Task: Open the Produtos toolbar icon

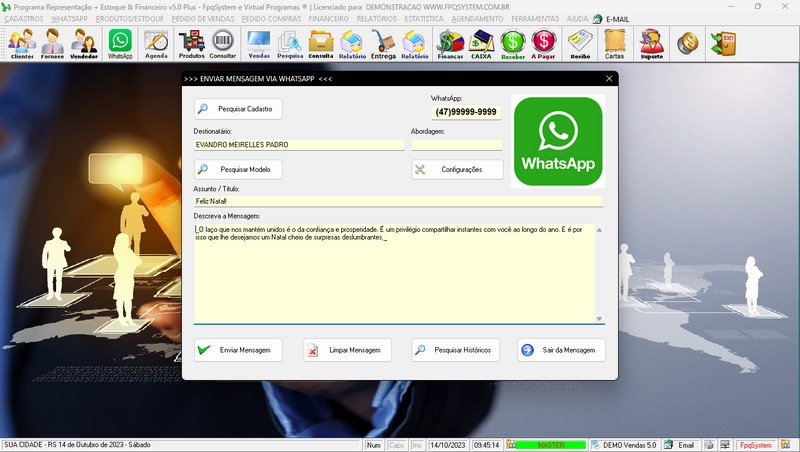Action: [x=191, y=43]
